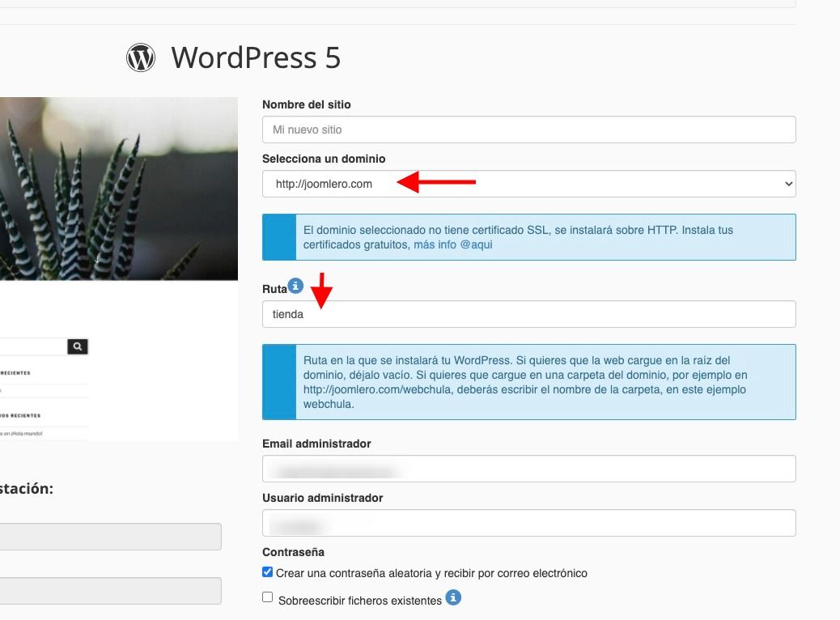Click the Ruta field containing tienda
This screenshot has width=840, height=620.
tap(528, 314)
